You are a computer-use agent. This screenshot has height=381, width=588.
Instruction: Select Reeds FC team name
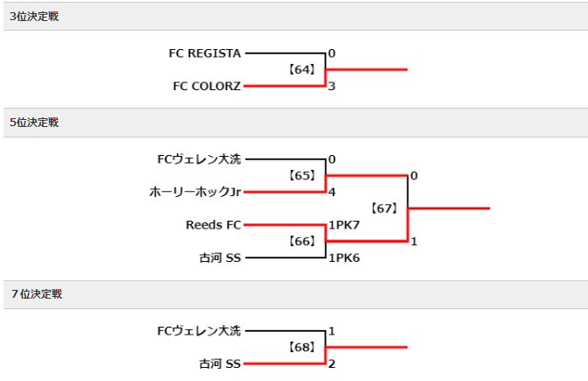coord(213,225)
